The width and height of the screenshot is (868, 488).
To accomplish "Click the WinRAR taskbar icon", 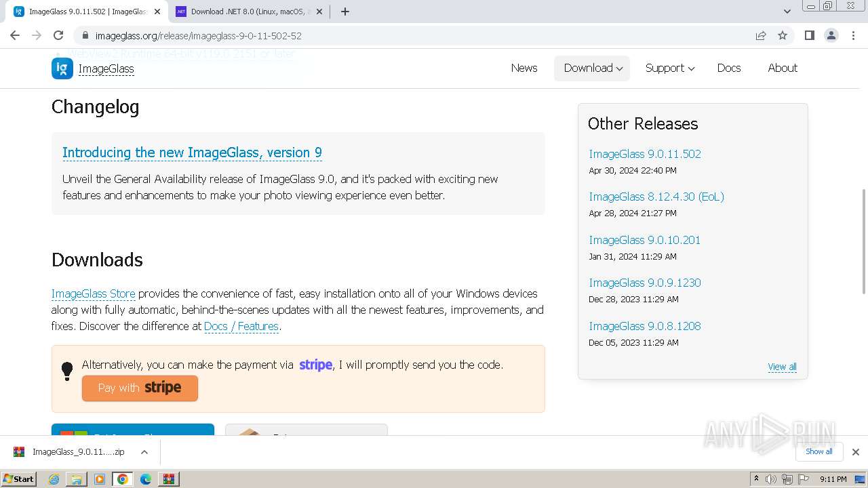I will click(x=168, y=479).
